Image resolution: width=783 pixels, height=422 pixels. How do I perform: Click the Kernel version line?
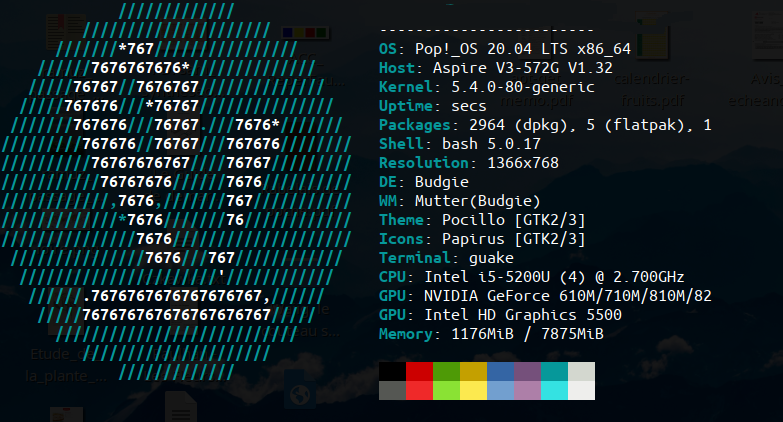[486, 87]
